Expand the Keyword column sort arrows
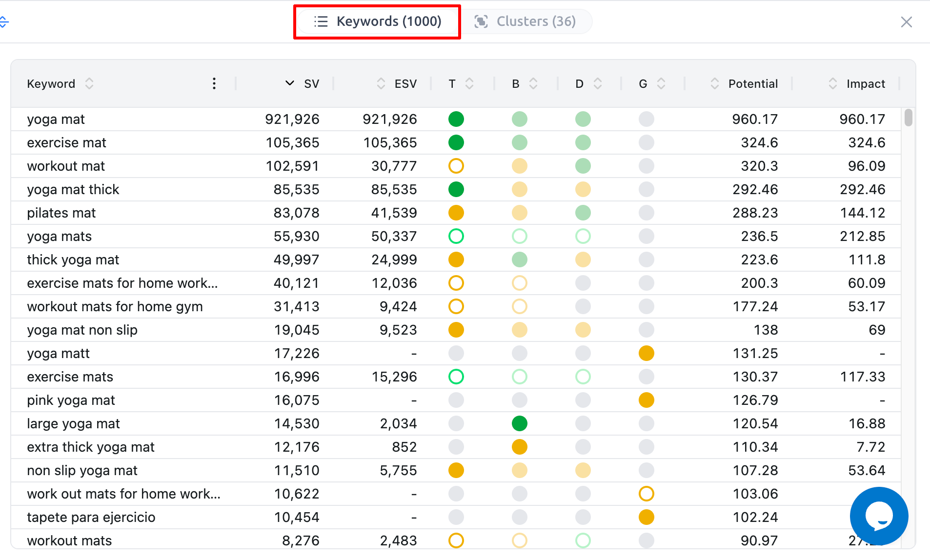Image resolution: width=930 pixels, height=560 pixels. [89, 83]
